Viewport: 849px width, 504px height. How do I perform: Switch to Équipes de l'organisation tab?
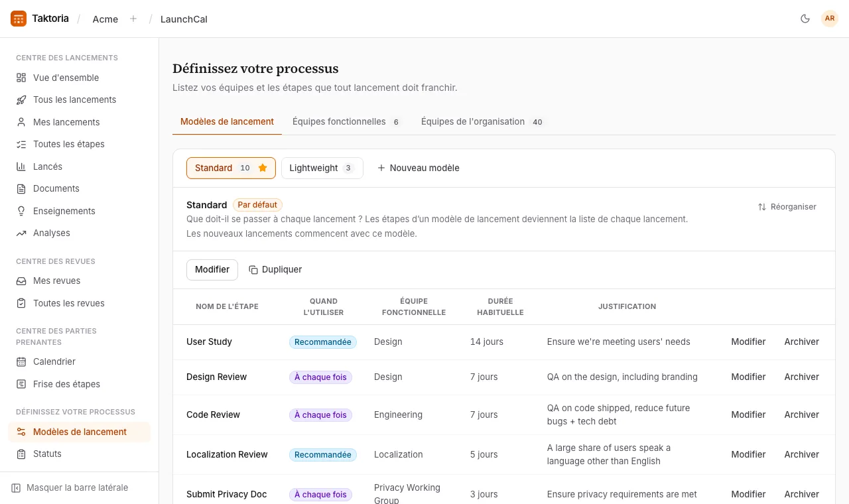click(x=483, y=121)
